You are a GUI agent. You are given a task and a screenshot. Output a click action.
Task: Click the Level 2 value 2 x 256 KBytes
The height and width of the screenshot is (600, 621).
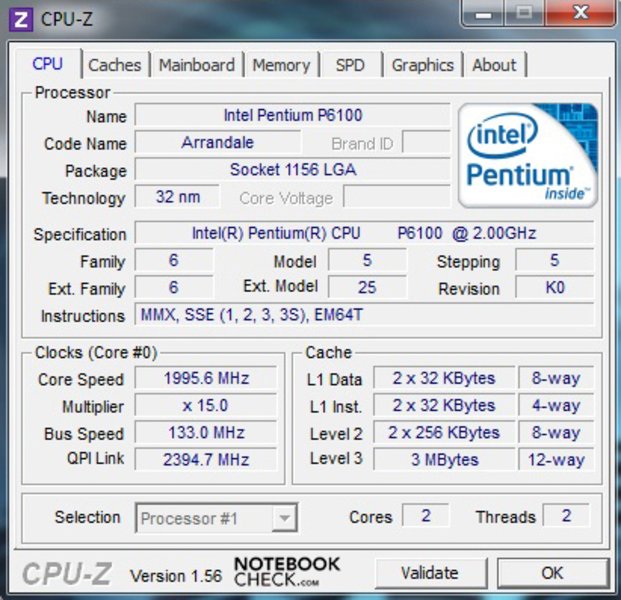click(x=444, y=432)
